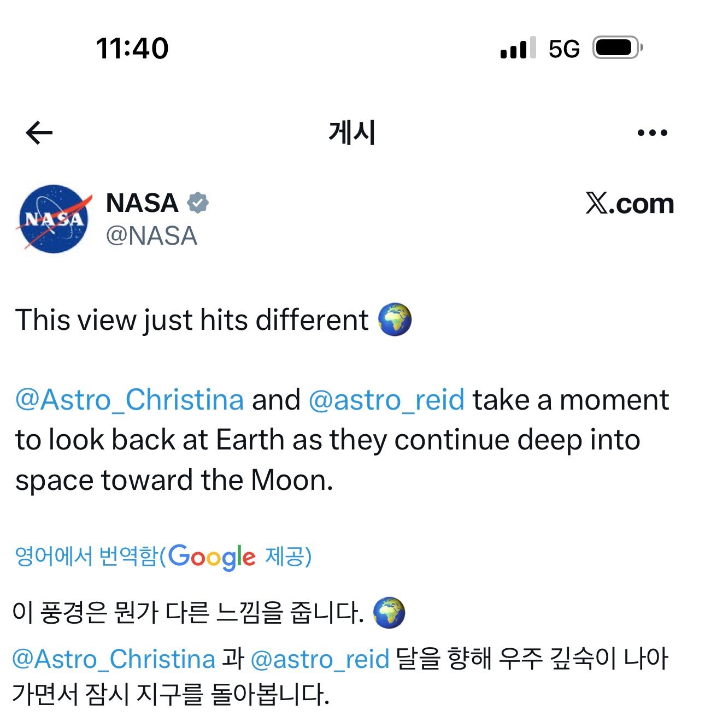Open the @Astro_Christina mention in the English text
The height and width of the screenshot is (728, 705).
tap(130, 400)
